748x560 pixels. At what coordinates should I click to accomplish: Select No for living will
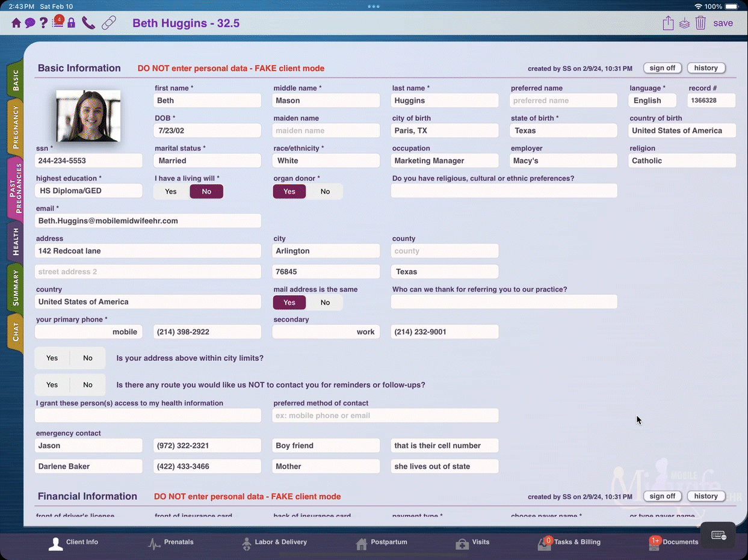(x=206, y=191)
